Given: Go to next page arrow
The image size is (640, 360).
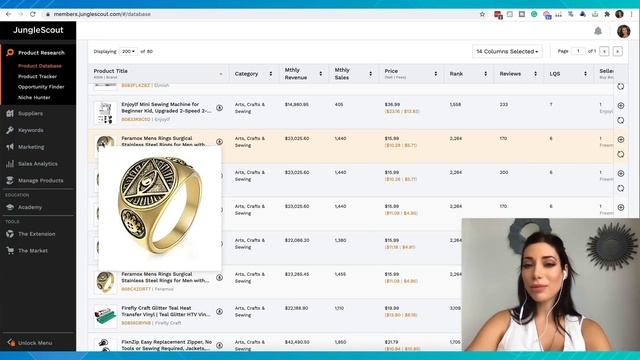Looking at the screenshot, I should [618, 51].
